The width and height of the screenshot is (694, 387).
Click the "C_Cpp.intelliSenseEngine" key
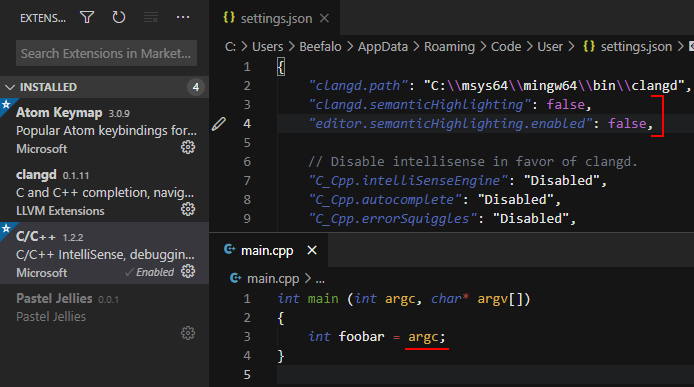(408, 181)
